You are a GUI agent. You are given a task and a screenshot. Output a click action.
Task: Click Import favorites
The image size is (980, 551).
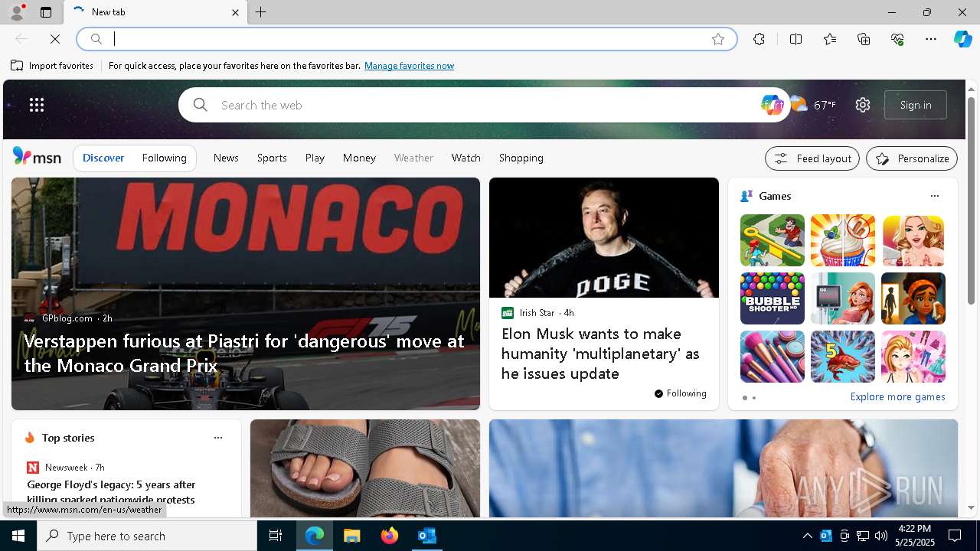(52, 66)
